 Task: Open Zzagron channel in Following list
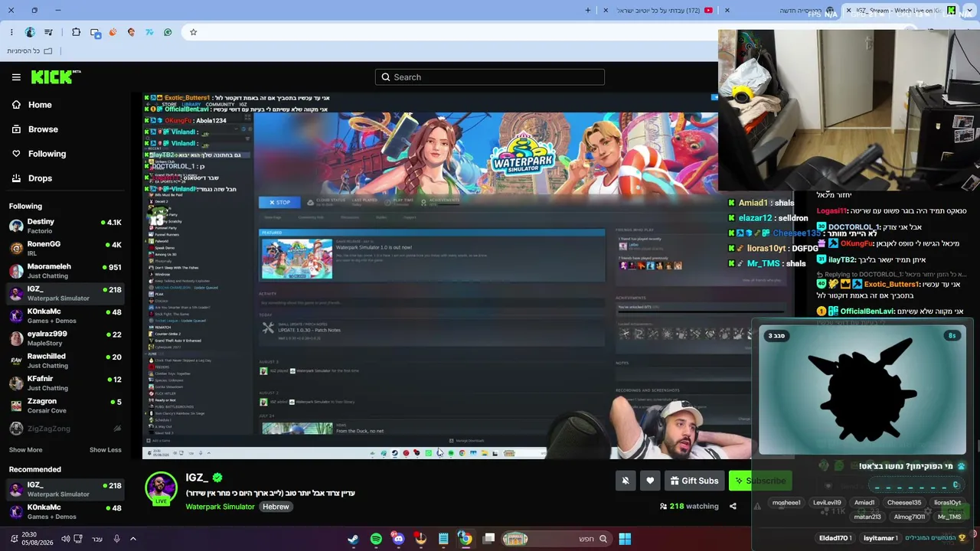65,406
